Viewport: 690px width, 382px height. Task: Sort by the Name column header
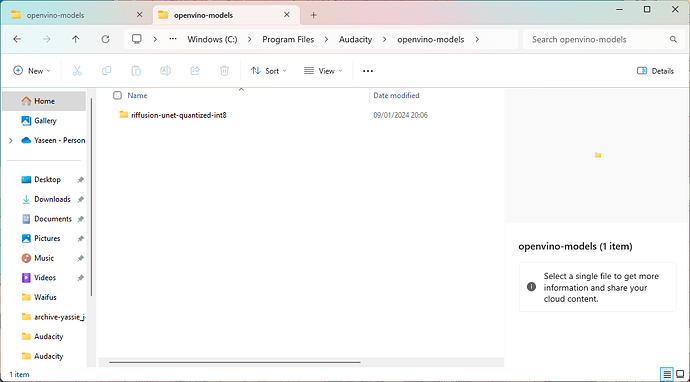(x=137, y=96)
